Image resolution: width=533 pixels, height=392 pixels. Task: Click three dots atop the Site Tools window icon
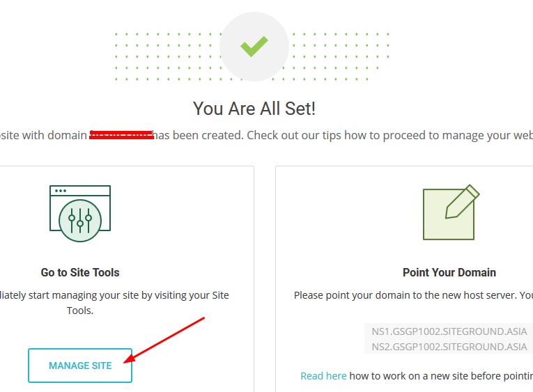pyautogui.click(x=61, y=191)
